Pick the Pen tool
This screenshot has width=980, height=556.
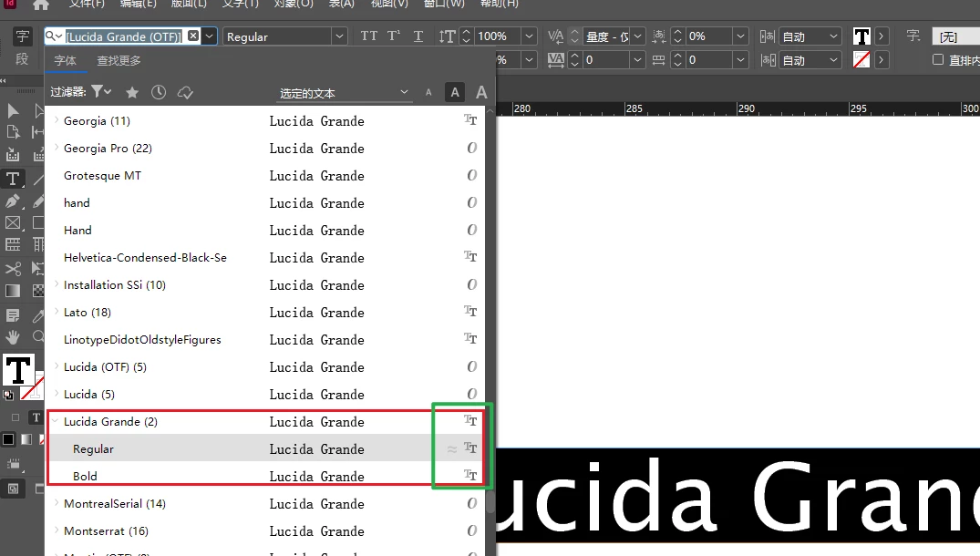point(13,201)
